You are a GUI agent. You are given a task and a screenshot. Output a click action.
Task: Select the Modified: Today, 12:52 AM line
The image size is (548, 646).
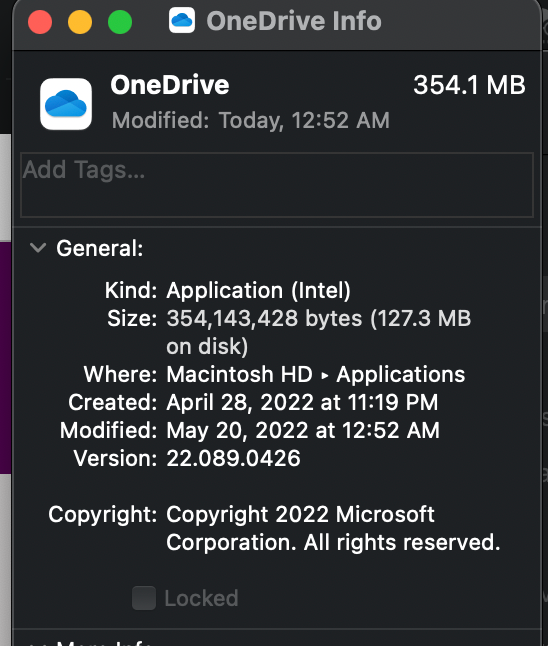(x=251, y=120)
